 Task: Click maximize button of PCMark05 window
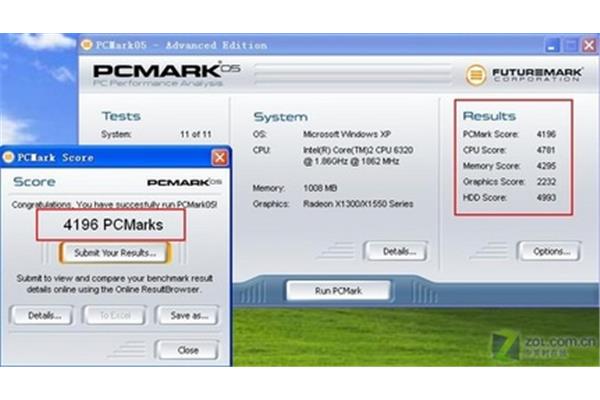[x=571, y=46]
